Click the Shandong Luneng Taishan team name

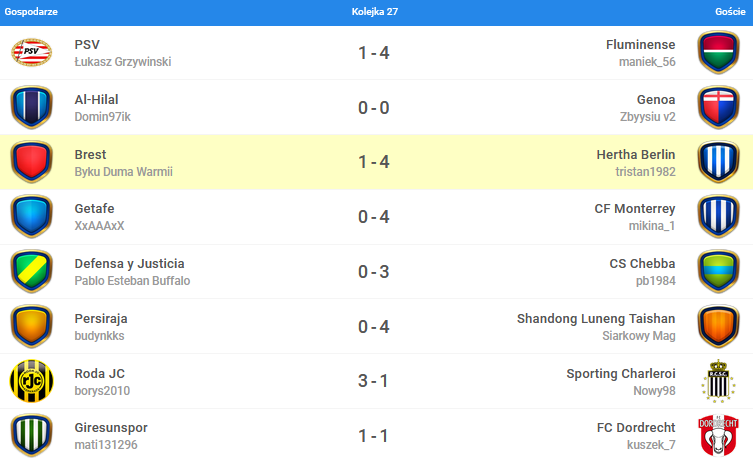(596, 318)
